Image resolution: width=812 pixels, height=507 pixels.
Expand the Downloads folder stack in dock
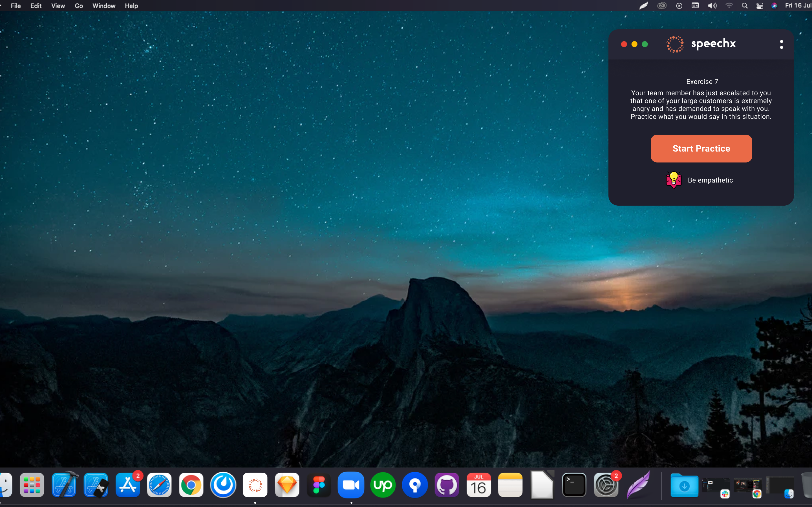pyautogui.click(x=684, y=485)
